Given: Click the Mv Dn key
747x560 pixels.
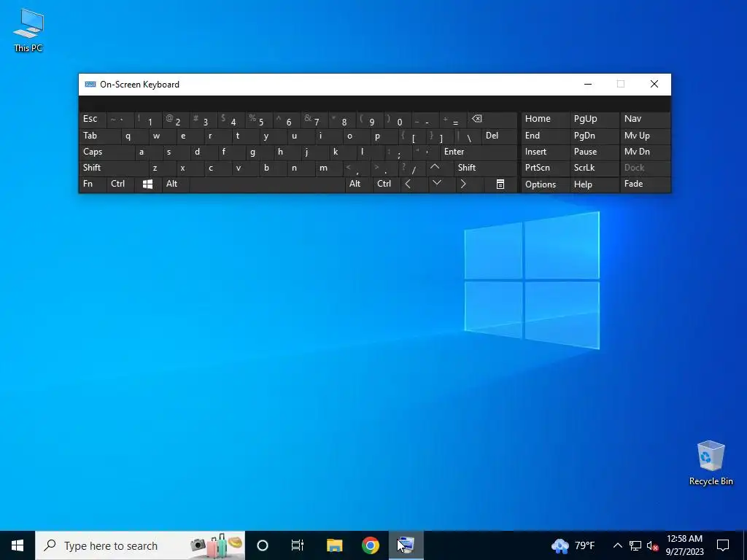Looking at the screenshot, I should [x=645, y=152].
